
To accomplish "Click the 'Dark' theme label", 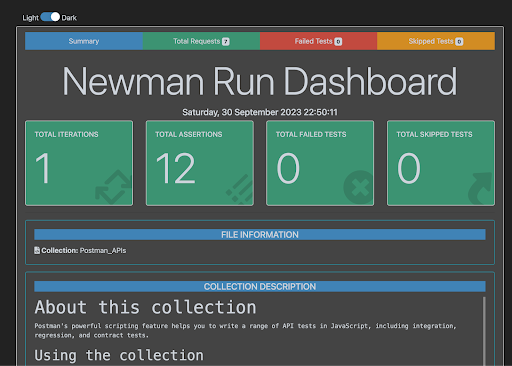I will click(69, 18).
